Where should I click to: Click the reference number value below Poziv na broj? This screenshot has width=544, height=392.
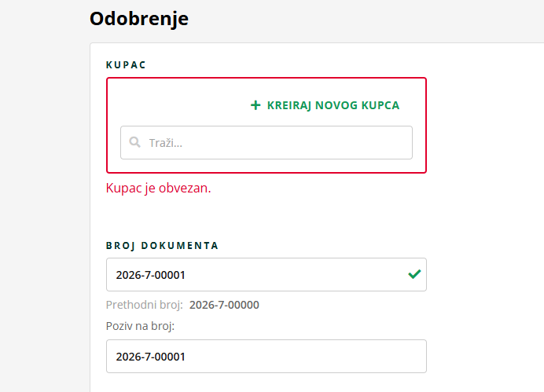(x=150, y=357)
